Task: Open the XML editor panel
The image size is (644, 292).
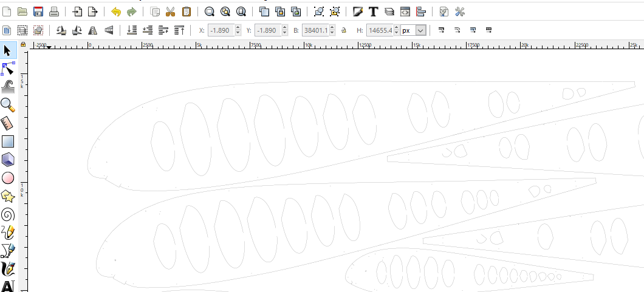Action: [x=405, y=12]
